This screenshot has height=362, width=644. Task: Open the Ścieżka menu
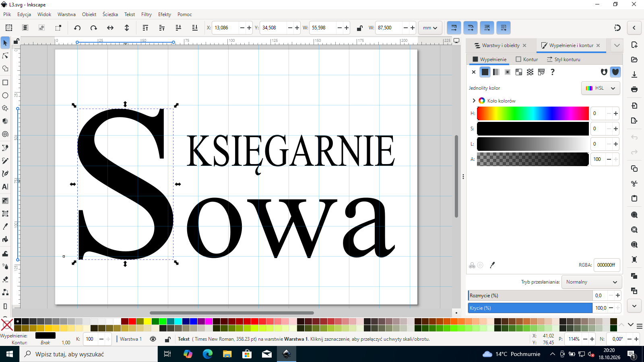[110, 14]
